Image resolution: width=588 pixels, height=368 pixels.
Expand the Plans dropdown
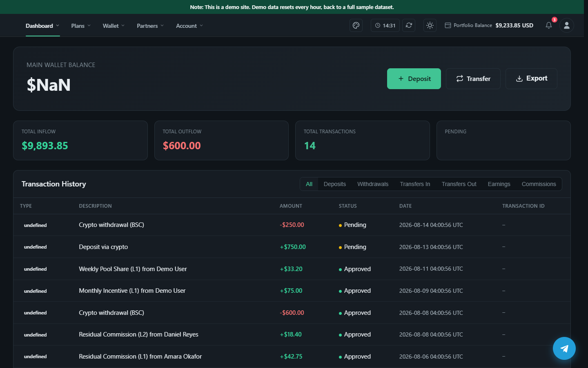coord(81,26)
